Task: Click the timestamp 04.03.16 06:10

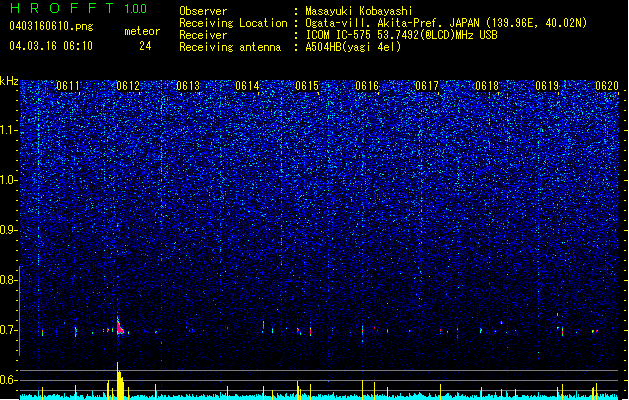Action: pos(51,46)
